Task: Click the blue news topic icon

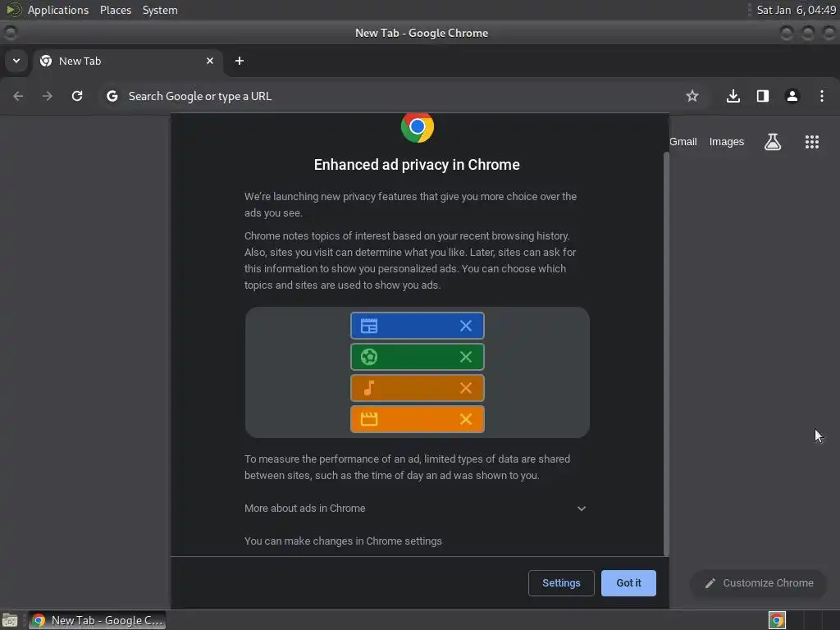Action: (369, 326)
